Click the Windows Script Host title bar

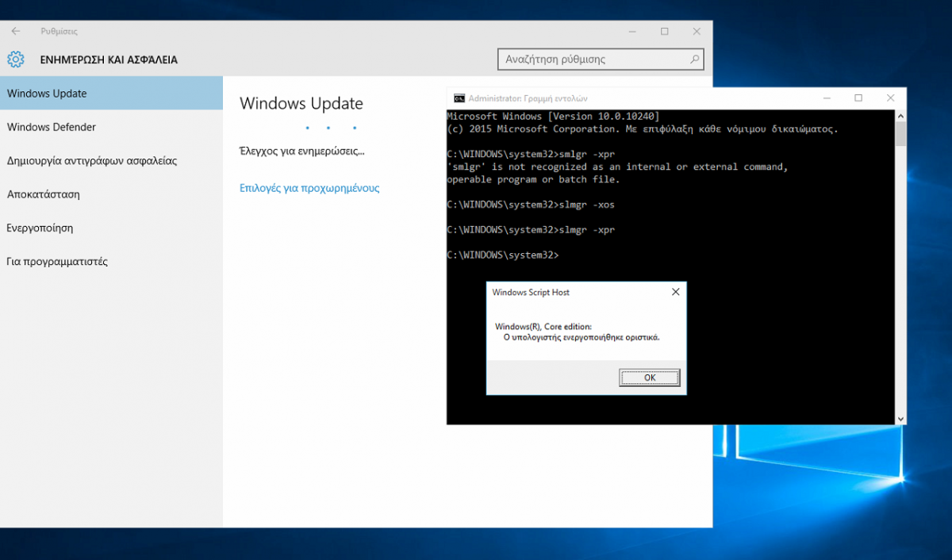[x=586, y=292]
